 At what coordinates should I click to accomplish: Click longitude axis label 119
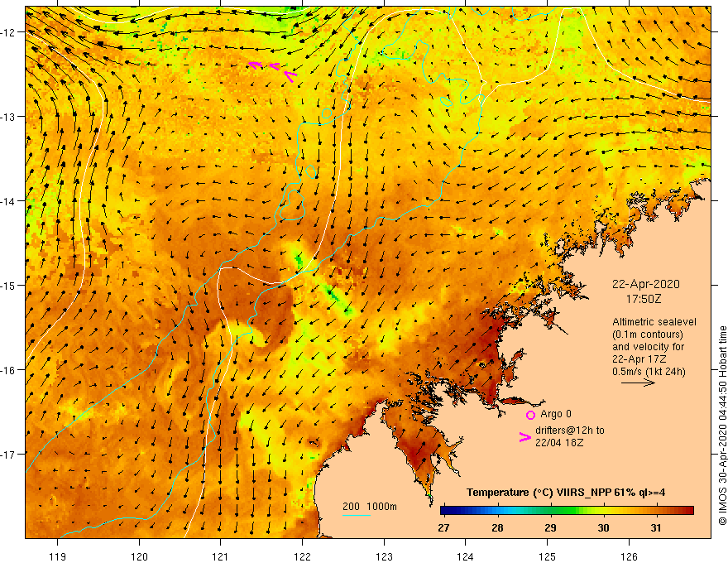tap(58, 556)
